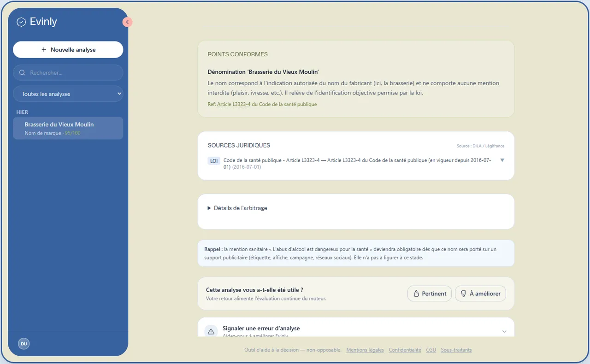Open the Mentions légales link
The width and height of the screenshot is (590, 364).
click(365, 350)
